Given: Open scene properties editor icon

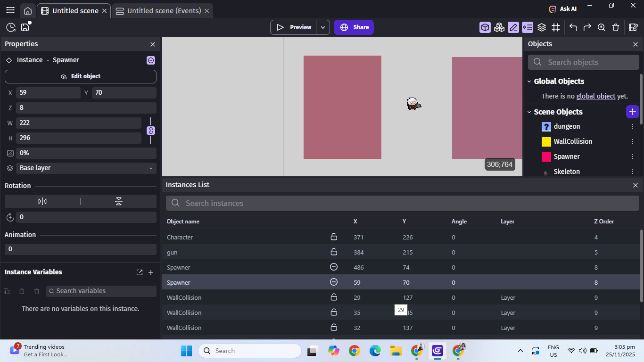Looking at the screenshot, I should tap(634, 27).
